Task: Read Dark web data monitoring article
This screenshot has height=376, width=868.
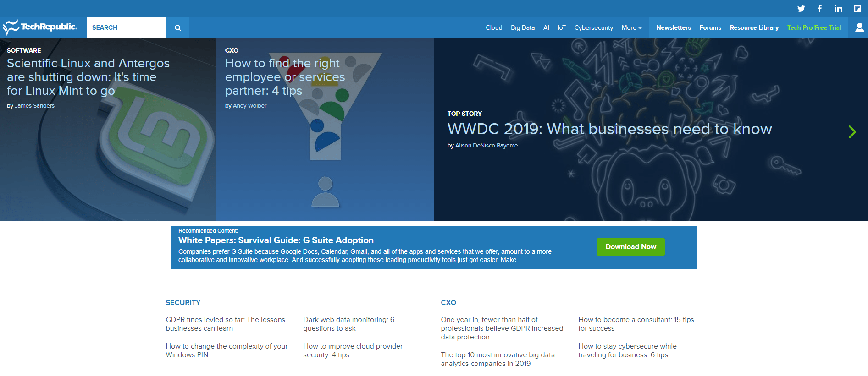Action: [349, 324]
